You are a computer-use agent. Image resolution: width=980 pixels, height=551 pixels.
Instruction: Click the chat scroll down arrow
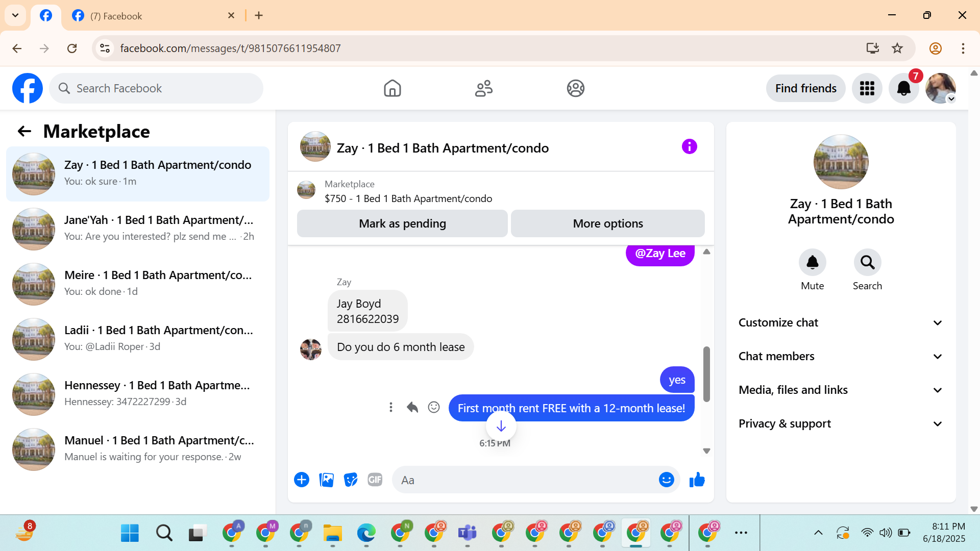[706, 451]
